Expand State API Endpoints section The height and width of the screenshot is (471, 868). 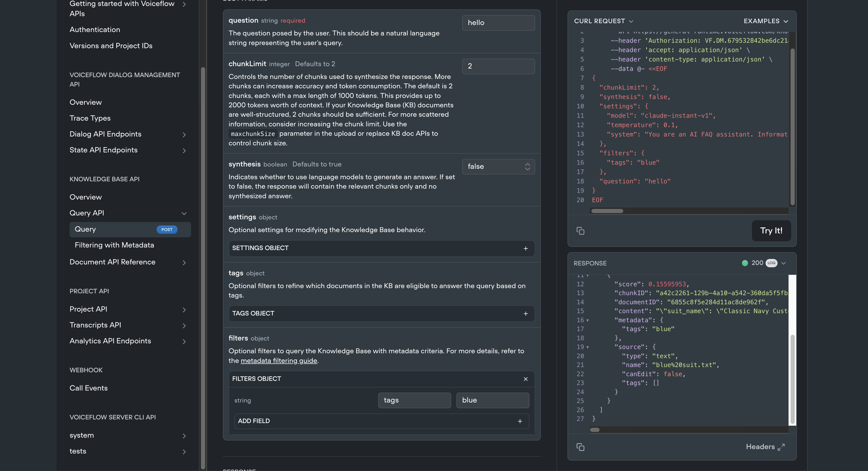coord(184,151)
